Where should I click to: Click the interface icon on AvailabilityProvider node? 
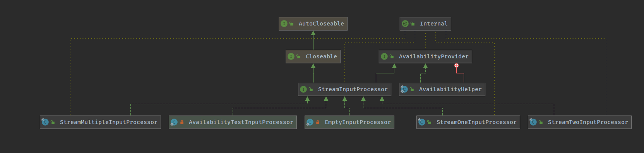point(384,56)
